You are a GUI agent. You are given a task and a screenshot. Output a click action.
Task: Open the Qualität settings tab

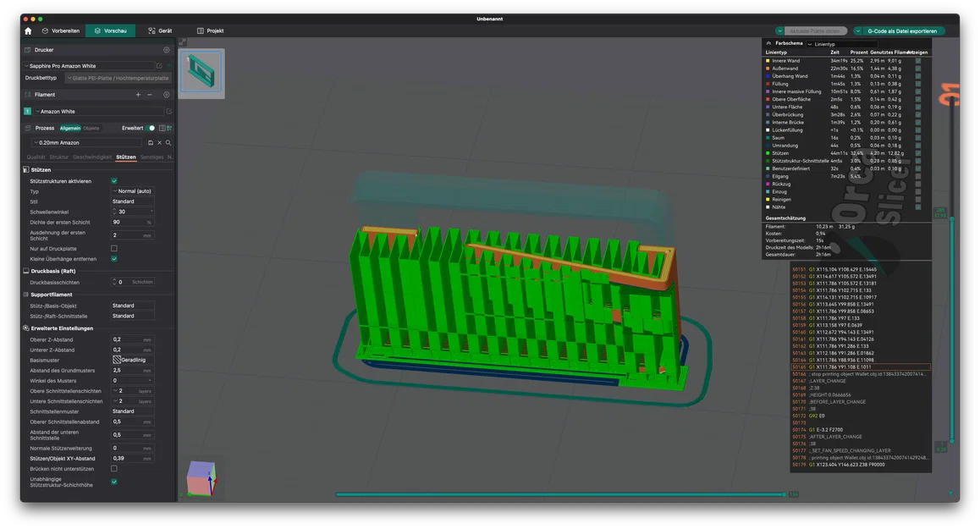click(x=37, y=157)
